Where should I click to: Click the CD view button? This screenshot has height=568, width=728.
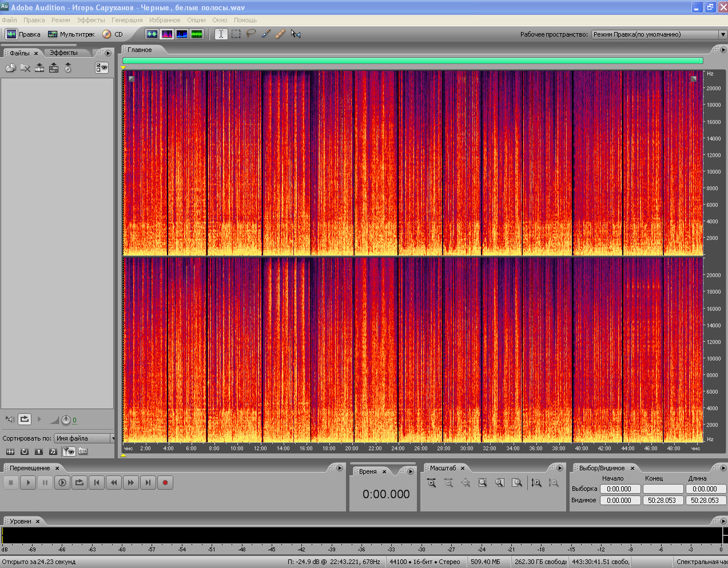113,34
